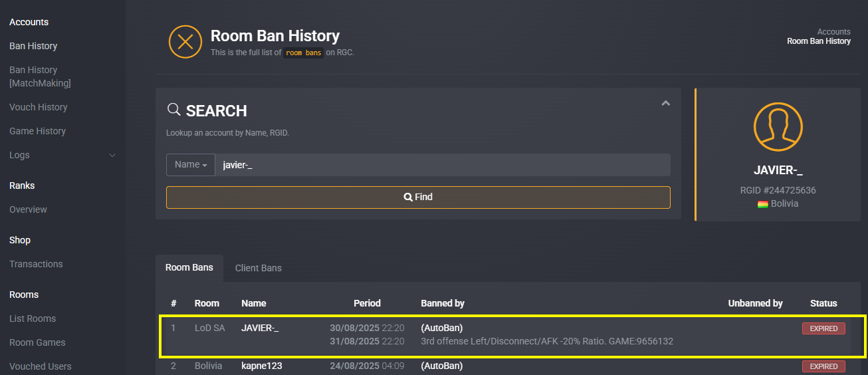
Task: Open List Rooms in the sidebar
Action: pyautogui.click(x=33, y=318)
